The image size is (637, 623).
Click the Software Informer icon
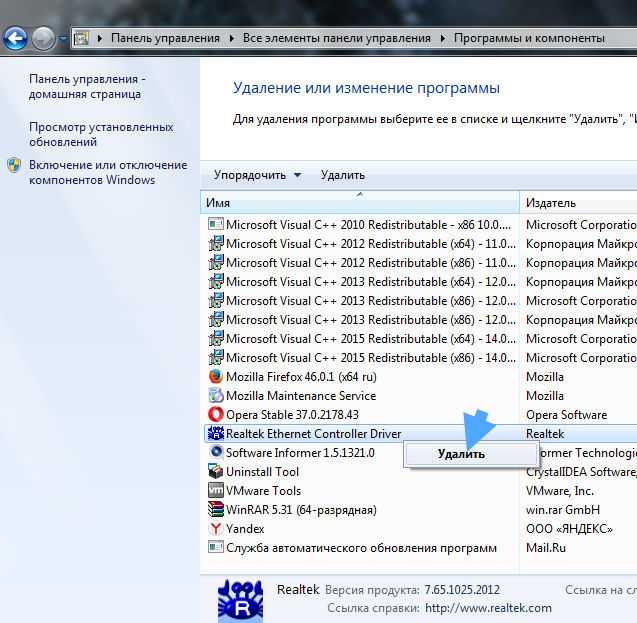(216, 452)
